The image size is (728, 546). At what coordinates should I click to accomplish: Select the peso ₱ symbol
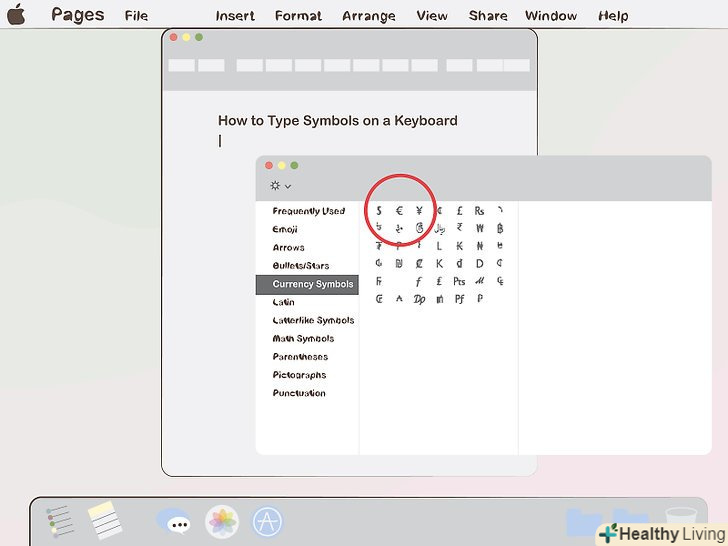480,299
